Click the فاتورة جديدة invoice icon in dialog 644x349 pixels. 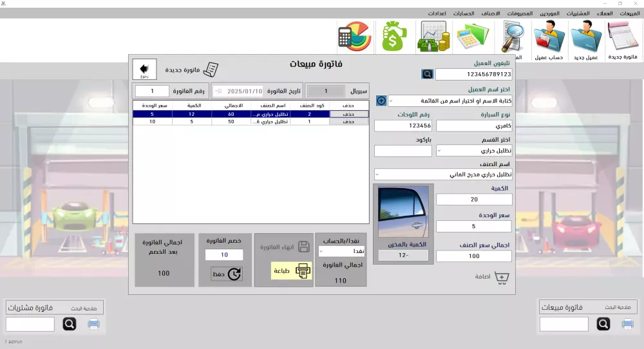[x=211, y=70]
